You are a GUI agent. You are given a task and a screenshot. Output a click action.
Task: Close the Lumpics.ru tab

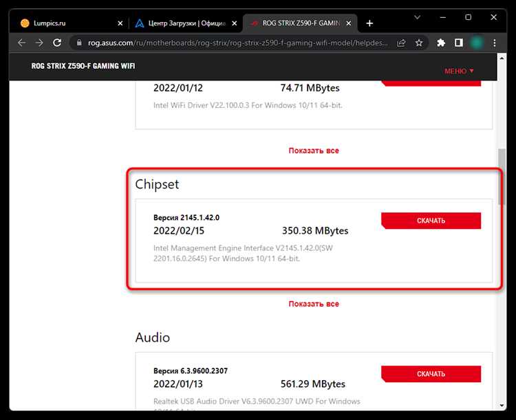point(120,23)
